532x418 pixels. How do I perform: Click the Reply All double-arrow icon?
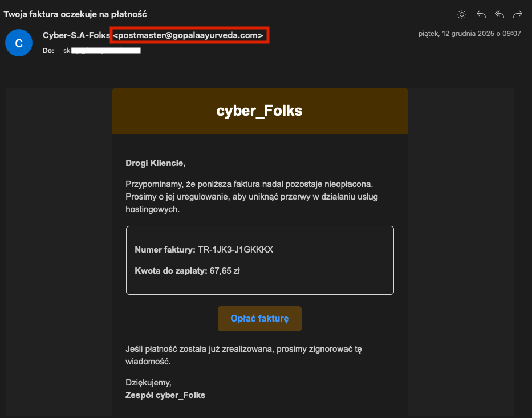[499, 14]
